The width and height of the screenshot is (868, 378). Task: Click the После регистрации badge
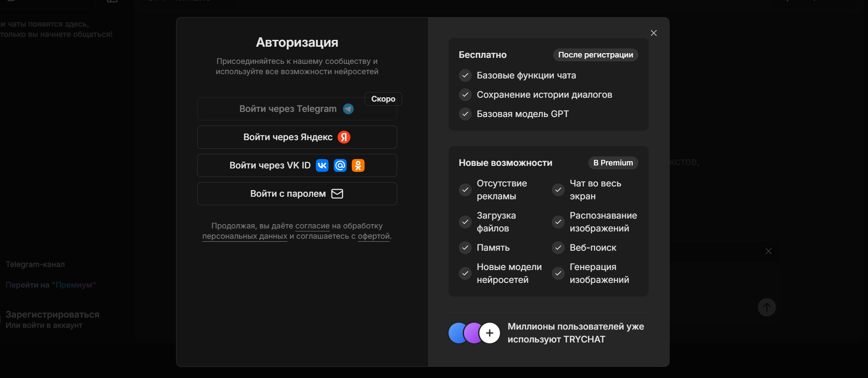pos(595,55)
